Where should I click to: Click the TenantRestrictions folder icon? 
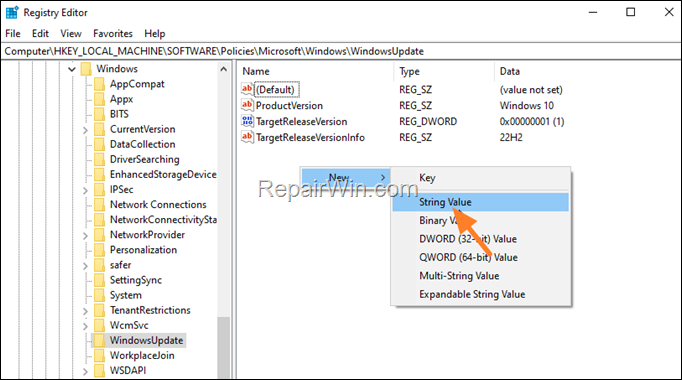pos(100,310)
